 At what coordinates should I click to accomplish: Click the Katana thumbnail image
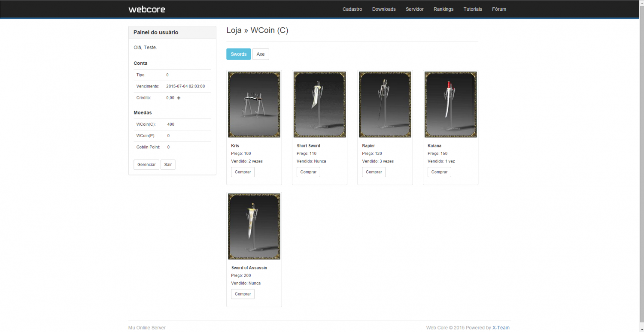tap(451, 105)
